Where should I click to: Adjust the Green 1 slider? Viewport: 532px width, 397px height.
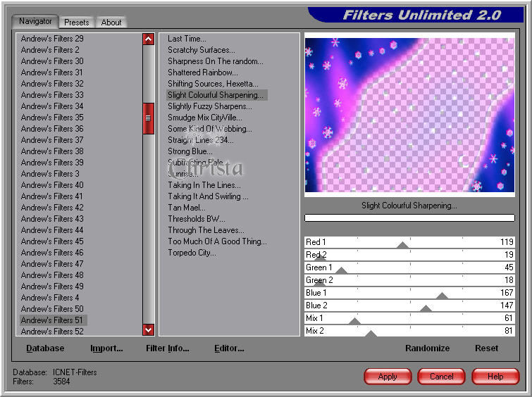coord(409,267)
